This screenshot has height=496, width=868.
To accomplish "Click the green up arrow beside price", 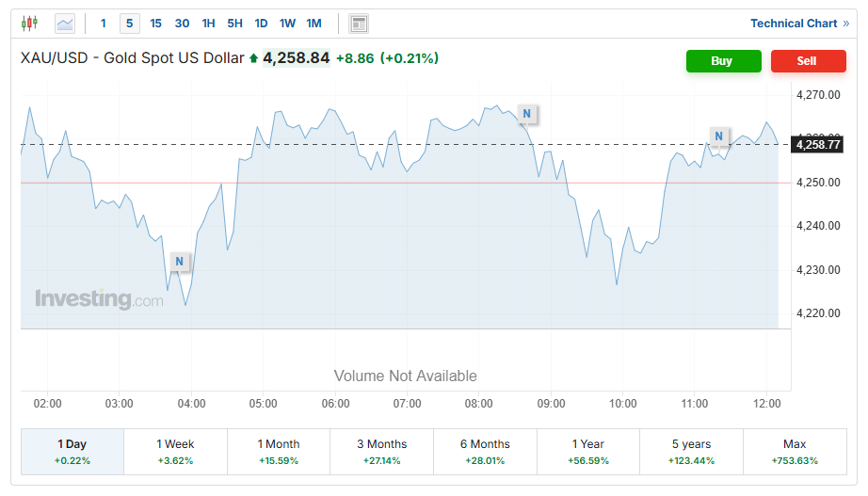I will (x=253, y=58).
